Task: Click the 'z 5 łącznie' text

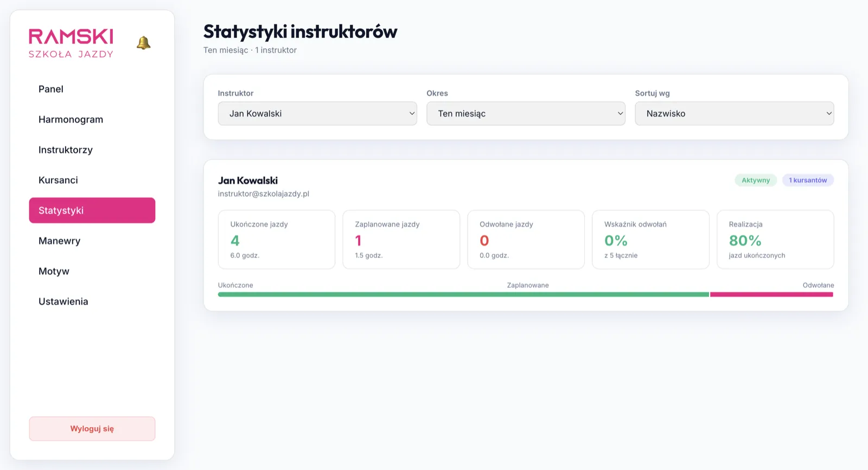Action: click(x=621, y=255)
